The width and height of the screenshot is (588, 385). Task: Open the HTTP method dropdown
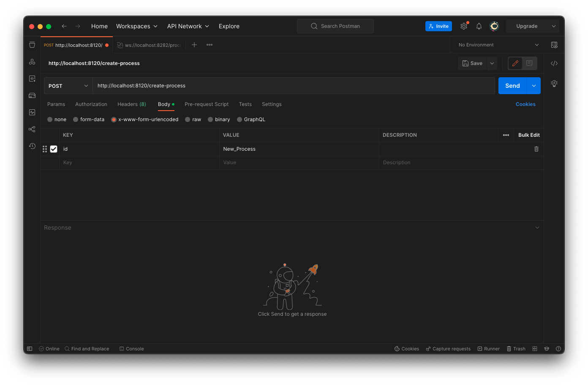[x=68, y=85]
